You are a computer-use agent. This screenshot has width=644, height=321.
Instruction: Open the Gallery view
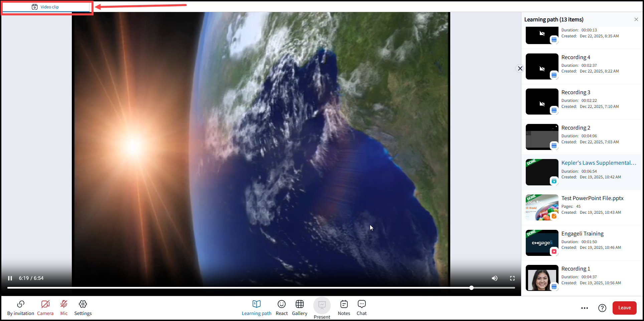pos(300,308)
